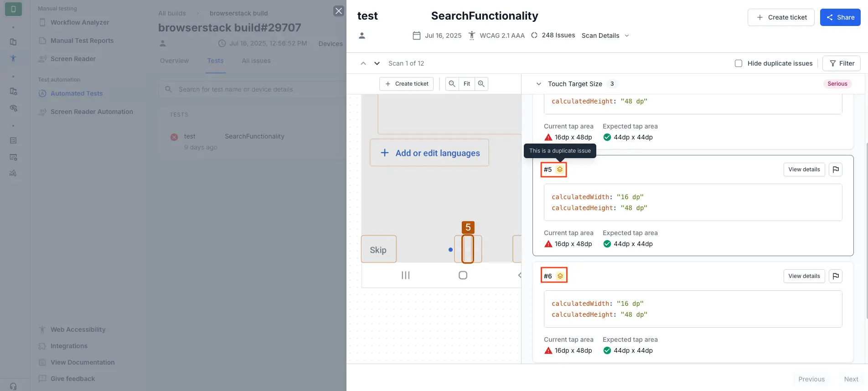Click the test name search field
The width and height of the screenshot is (868, 391).
253,89
